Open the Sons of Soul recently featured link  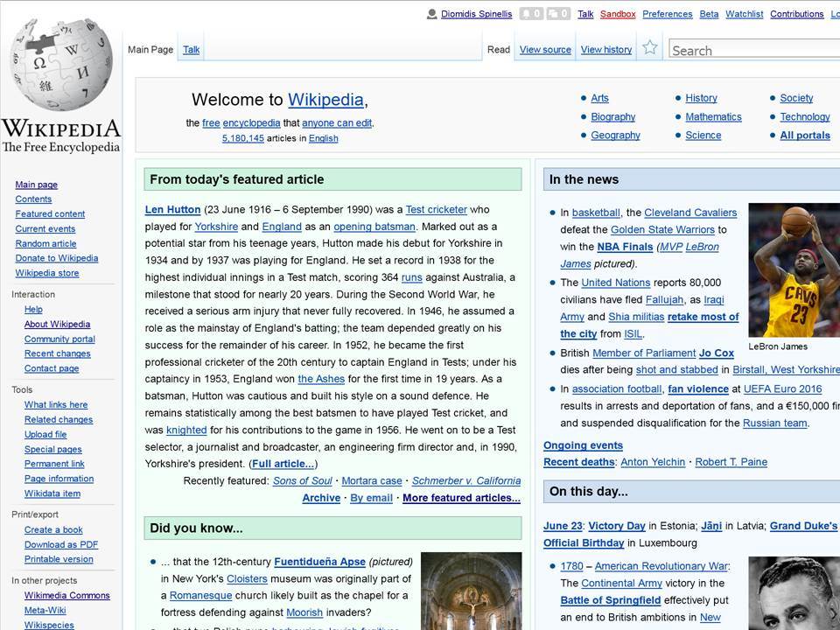pos(302,481)
